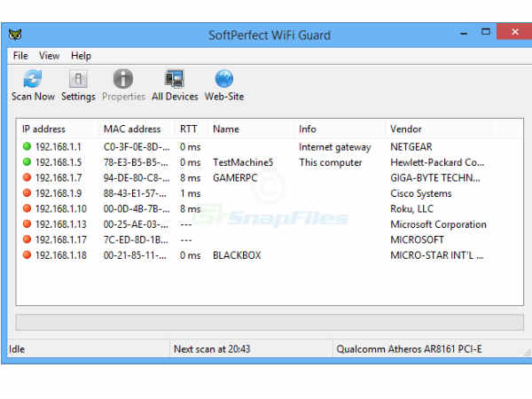Click Qualcomm Atheros AR8161 PCI-E status entry

(x=409, y=348)
